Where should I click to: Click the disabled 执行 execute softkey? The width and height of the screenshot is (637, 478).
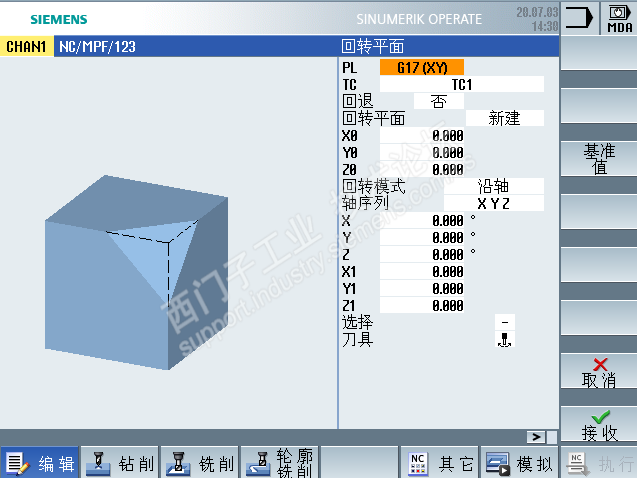click(599, 463)
